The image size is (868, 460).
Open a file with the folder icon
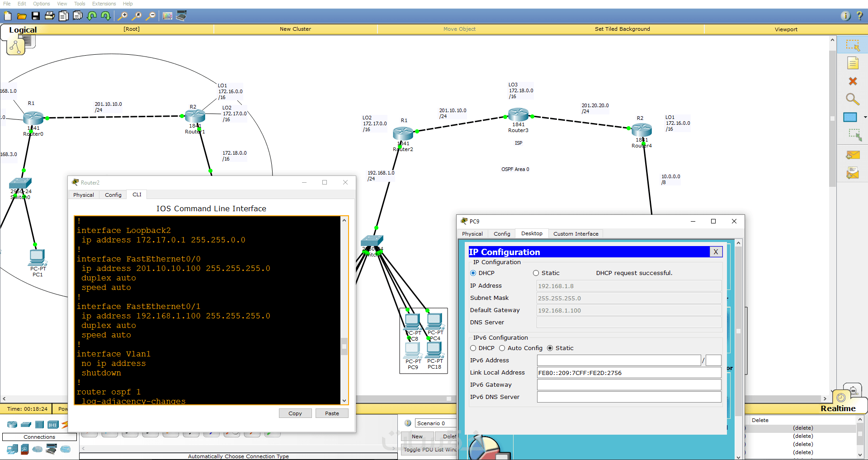(x=22, y=16)
